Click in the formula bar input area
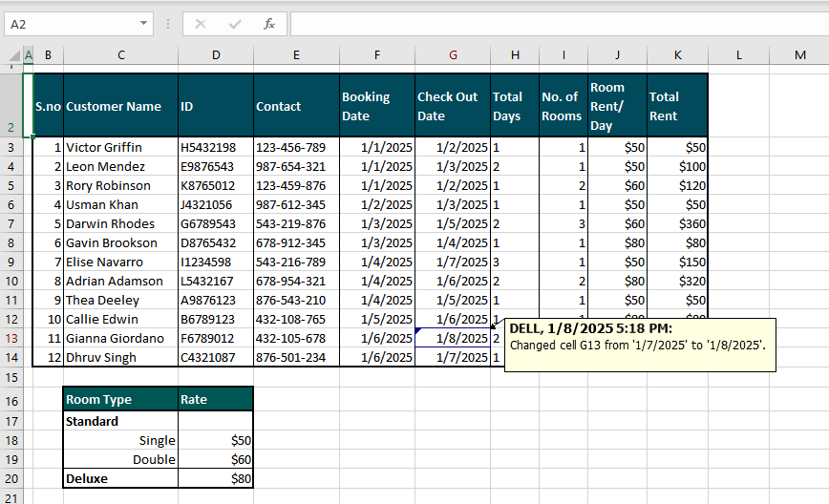829x504 pixels. coord(554,24)
